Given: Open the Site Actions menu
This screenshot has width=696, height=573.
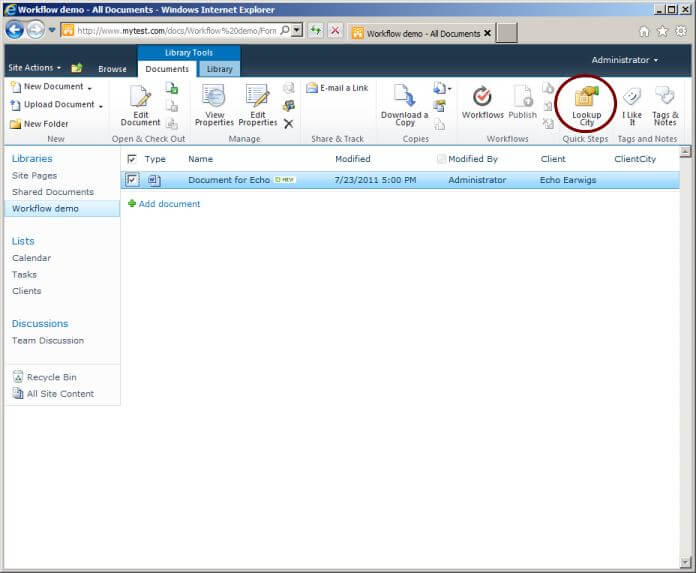Looking at the screenshot, I should pos(34,68).
